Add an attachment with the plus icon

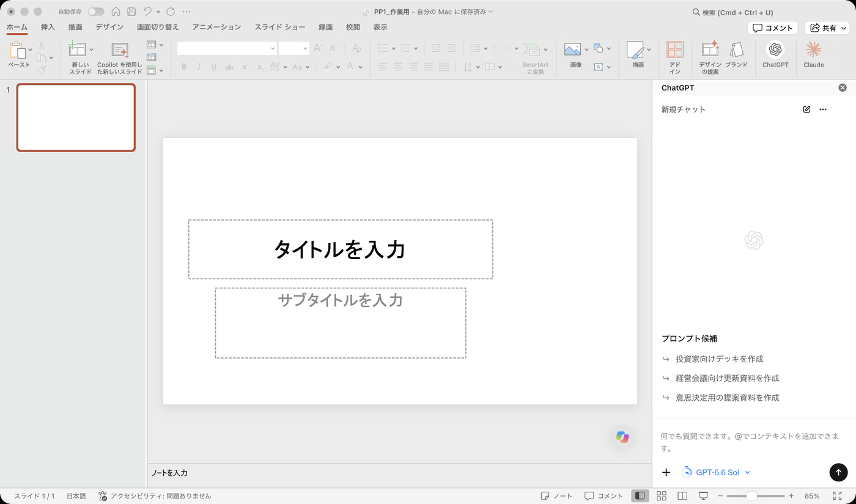coord(666,472)
